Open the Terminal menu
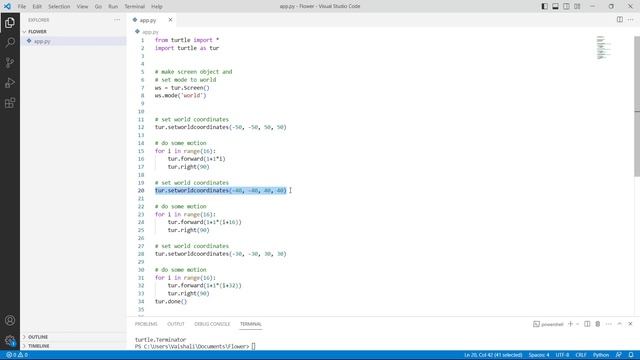 point(134,7)
